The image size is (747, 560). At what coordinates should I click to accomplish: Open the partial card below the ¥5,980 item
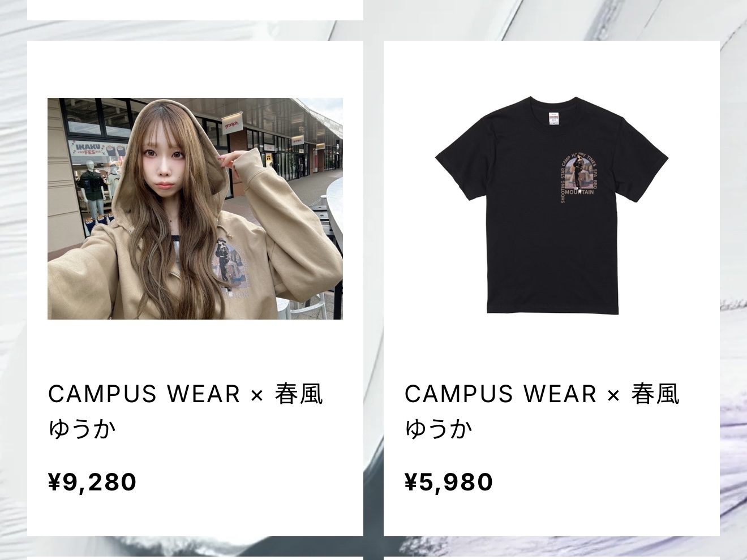(552, 558)
